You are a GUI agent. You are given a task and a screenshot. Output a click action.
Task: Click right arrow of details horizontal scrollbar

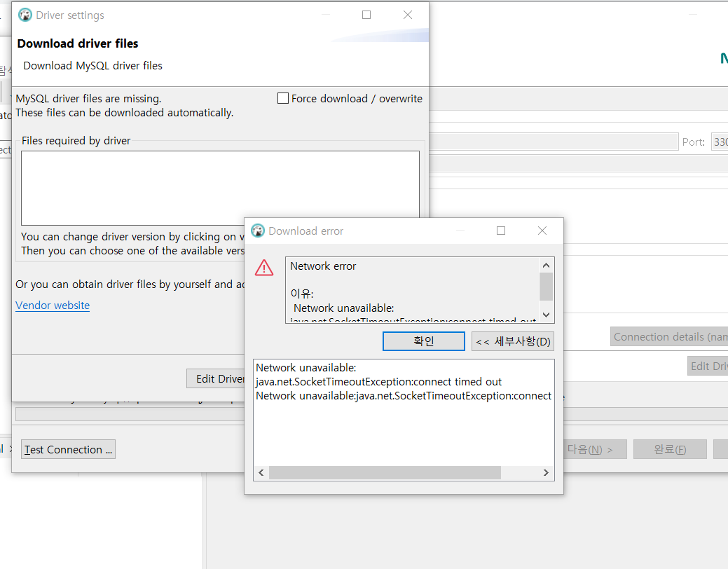(546, 473)
